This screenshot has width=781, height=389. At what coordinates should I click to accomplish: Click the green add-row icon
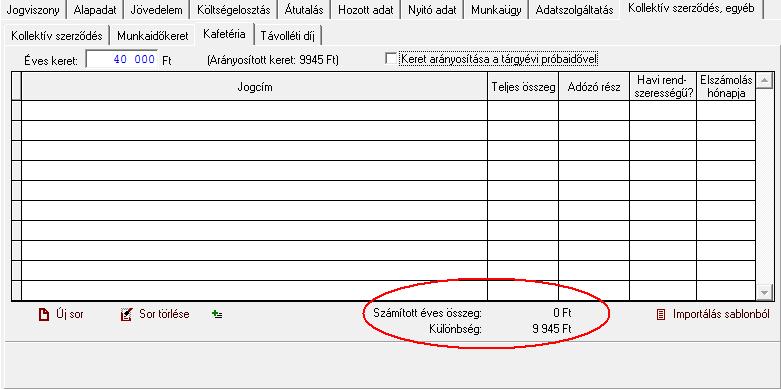point(217,314)
